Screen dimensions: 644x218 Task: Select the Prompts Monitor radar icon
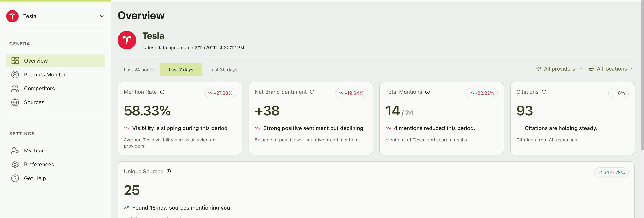tap(15, 74)
